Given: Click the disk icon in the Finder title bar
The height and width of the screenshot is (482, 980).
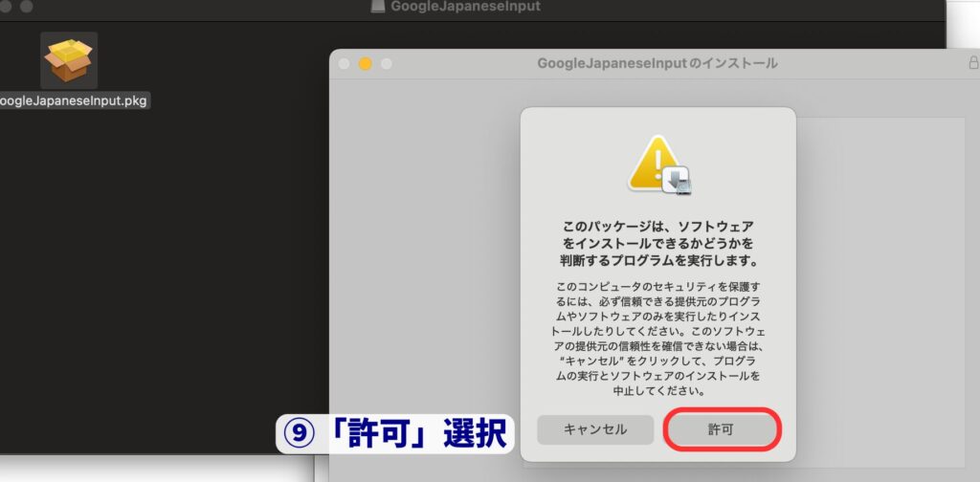Looking at the screenshot, I should (x=378, y=7).
